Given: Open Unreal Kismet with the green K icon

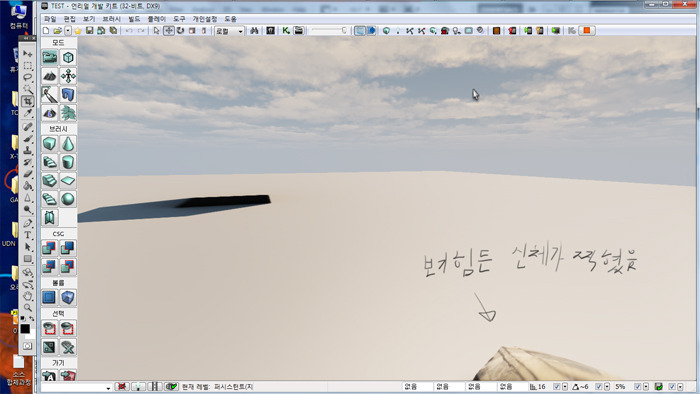Looking at the screenshot, I should tap(286, 30).
